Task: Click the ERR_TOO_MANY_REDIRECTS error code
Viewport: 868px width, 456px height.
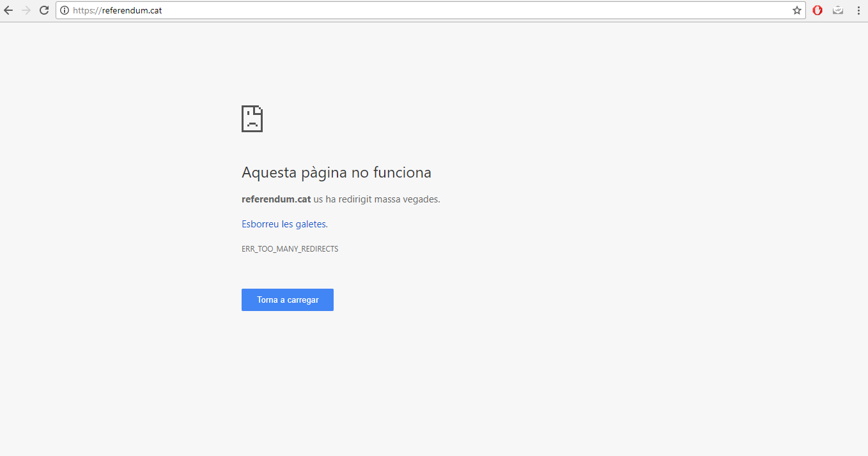Action: (x=290, y=249)
